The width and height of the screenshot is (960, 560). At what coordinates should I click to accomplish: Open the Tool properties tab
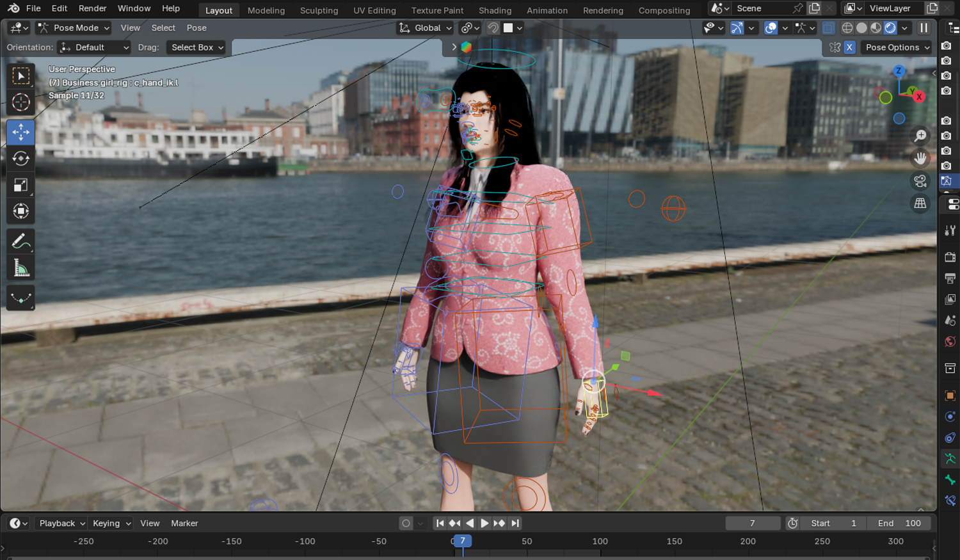coord(950,230)
